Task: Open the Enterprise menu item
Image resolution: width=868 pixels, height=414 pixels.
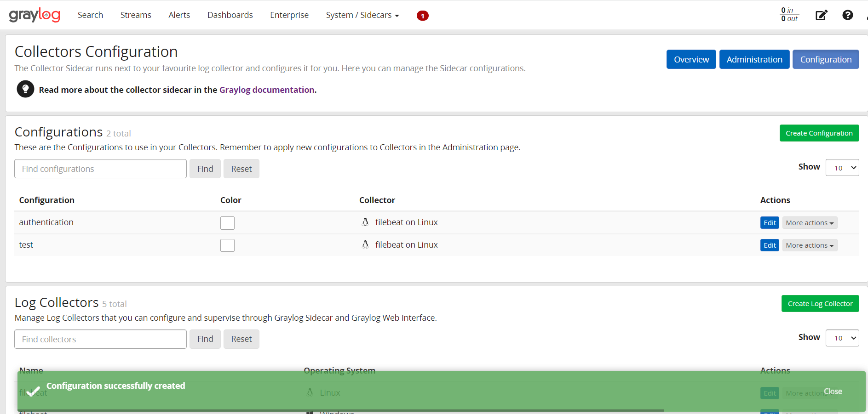Action: click(289, 15)
